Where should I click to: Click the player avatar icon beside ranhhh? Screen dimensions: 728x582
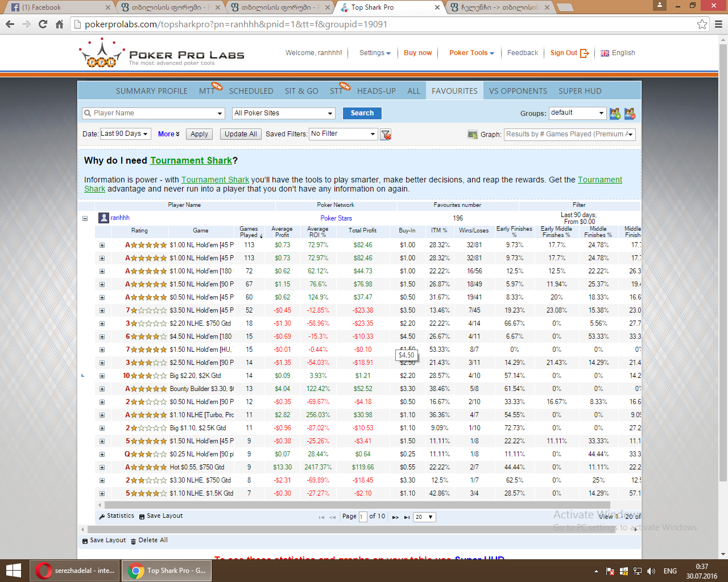pos(104,218)
